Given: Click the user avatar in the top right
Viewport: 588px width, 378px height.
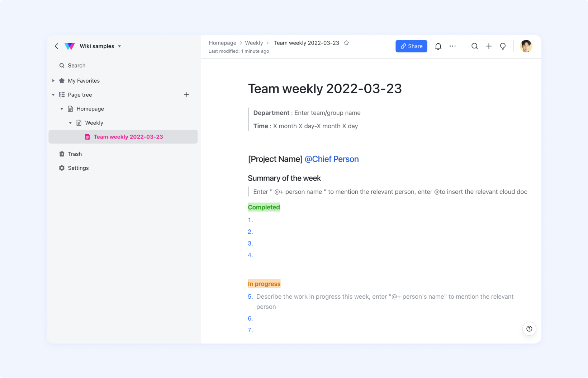Looking at the screenshot, I should [x=526, y=46].
